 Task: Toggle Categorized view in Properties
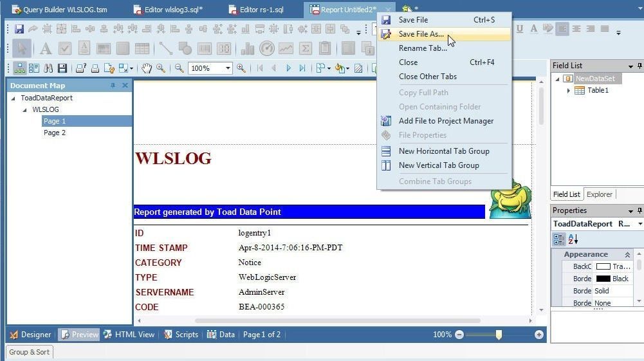point(559,239)
